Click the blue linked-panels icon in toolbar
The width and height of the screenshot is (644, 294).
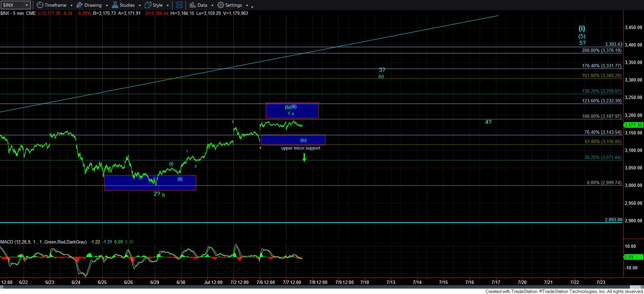[x=179, y=5]
